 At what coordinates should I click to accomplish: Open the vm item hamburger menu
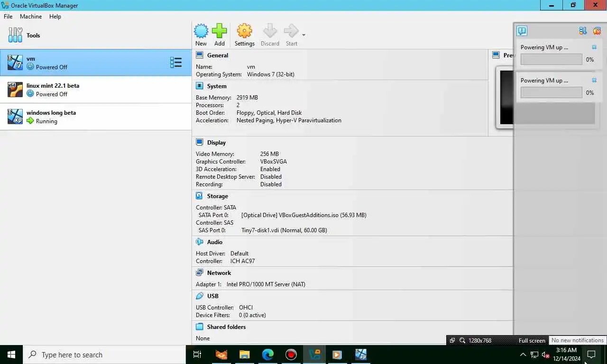tap(176, 63)
